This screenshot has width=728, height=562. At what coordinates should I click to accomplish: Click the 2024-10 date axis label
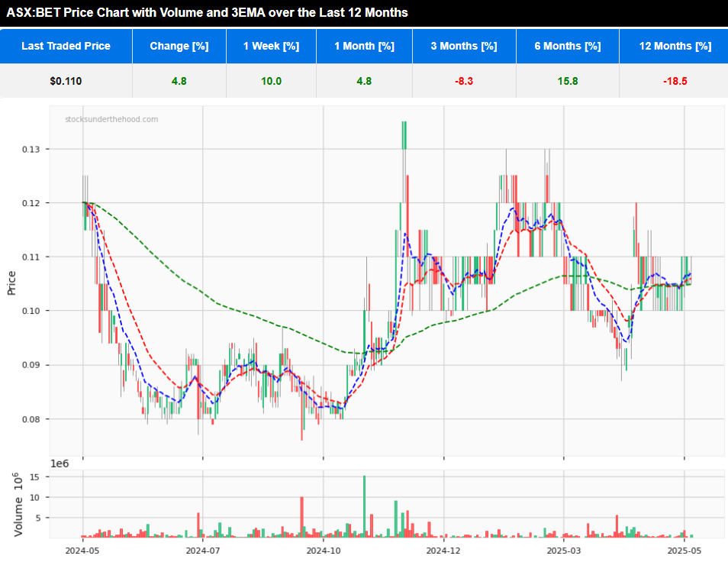click(x=323, y=551)
